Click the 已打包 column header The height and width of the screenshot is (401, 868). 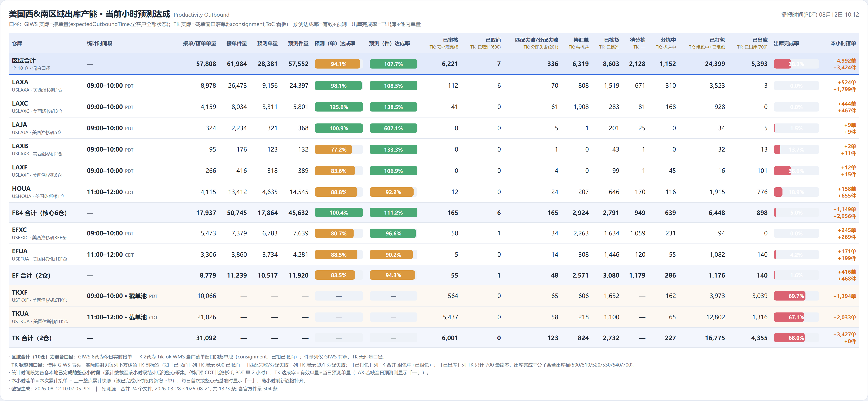(x=717, y=40)
